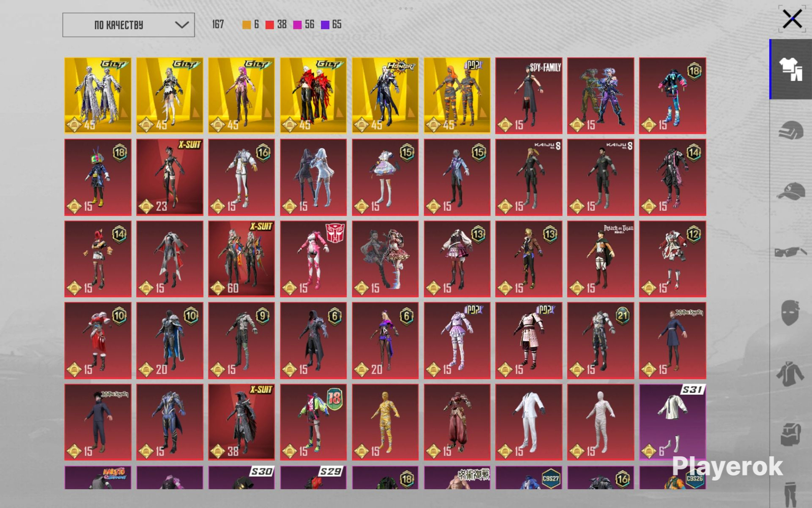This screenshot has width=812, height=508.
Task: Click the total item count 167
Action: (218, 24)
